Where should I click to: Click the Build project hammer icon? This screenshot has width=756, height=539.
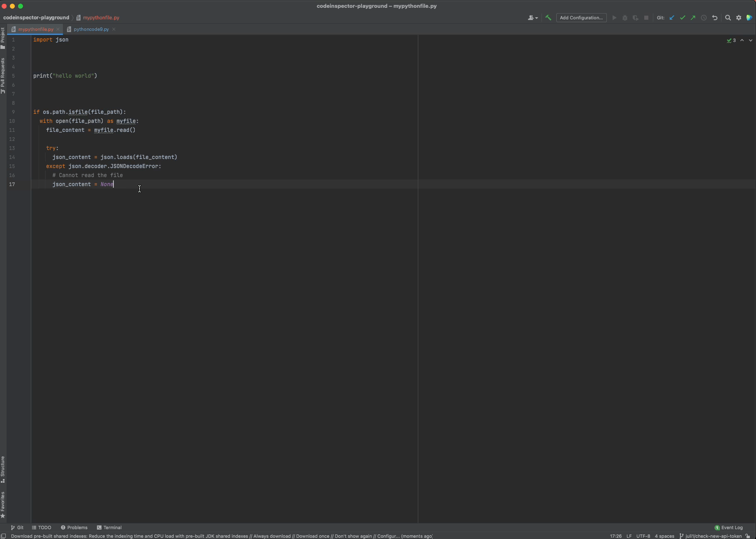[x=548, y=18]
